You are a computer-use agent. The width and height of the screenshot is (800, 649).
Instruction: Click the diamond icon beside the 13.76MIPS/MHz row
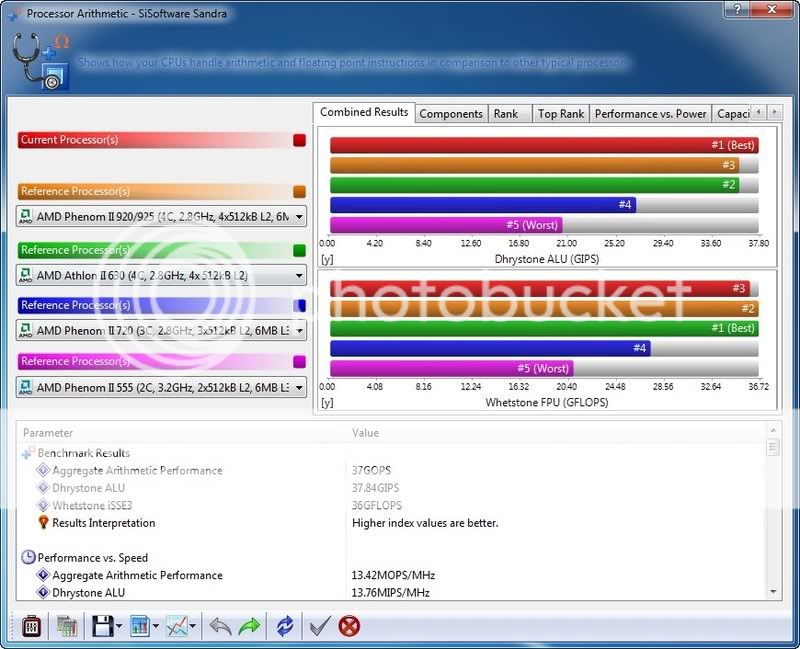[43, 592]
